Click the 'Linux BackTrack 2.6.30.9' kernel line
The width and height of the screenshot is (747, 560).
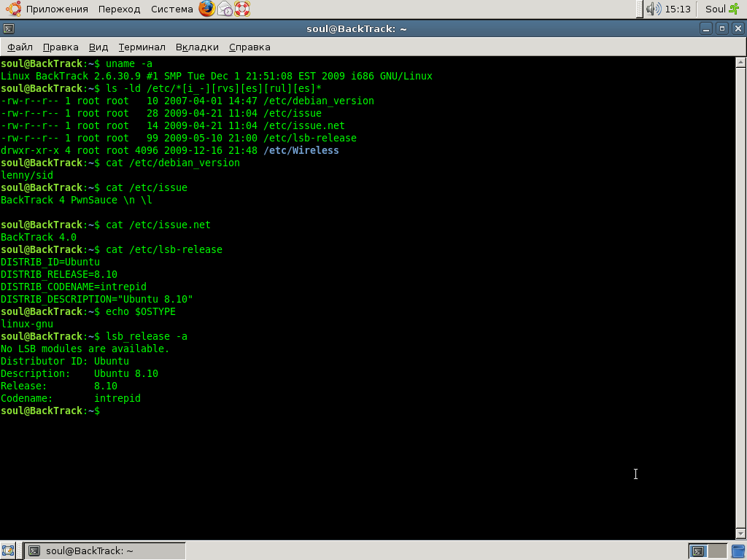[x=217, y=76]
